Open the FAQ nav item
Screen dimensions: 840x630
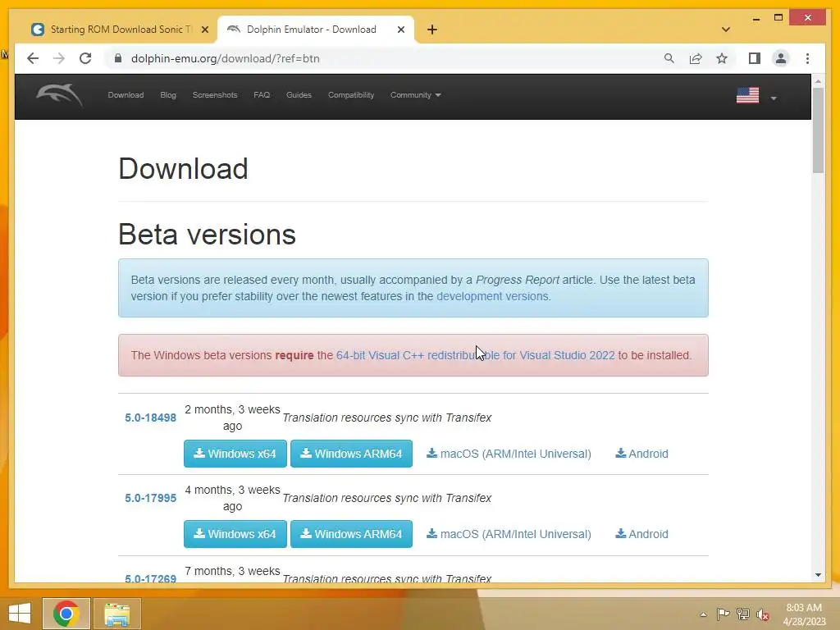(x=262, y=95)
